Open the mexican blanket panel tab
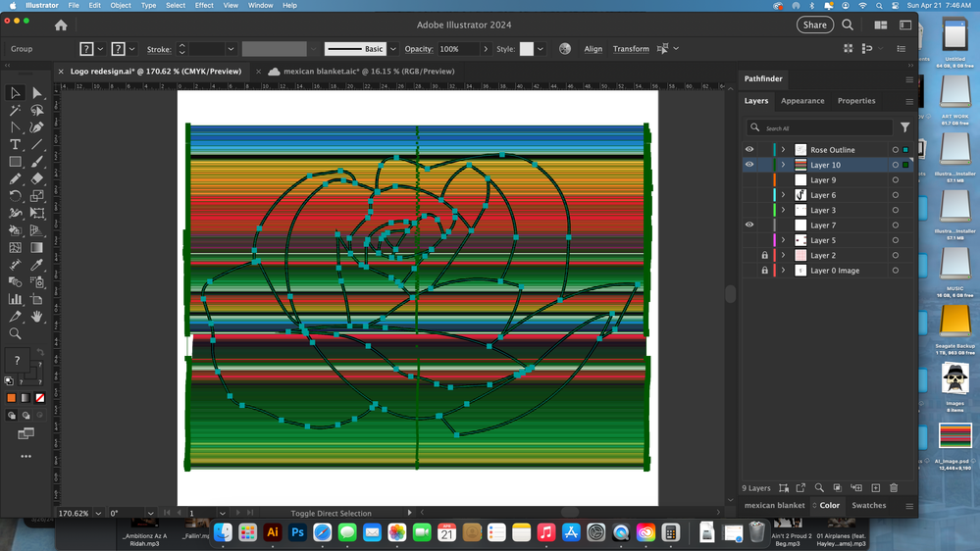Image resolution: width=980 pixels, height=551 pixels. pyautogui.click(x=774, y=505)
